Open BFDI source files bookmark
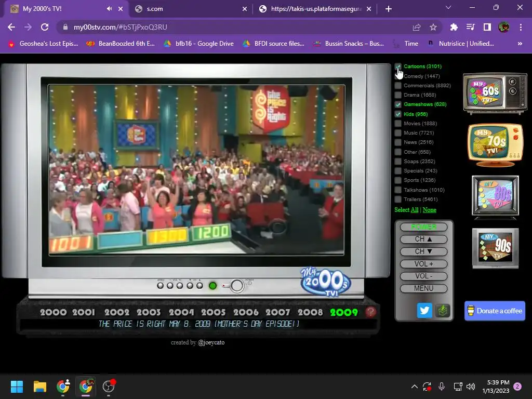532x399 pixels. [273, 44]
